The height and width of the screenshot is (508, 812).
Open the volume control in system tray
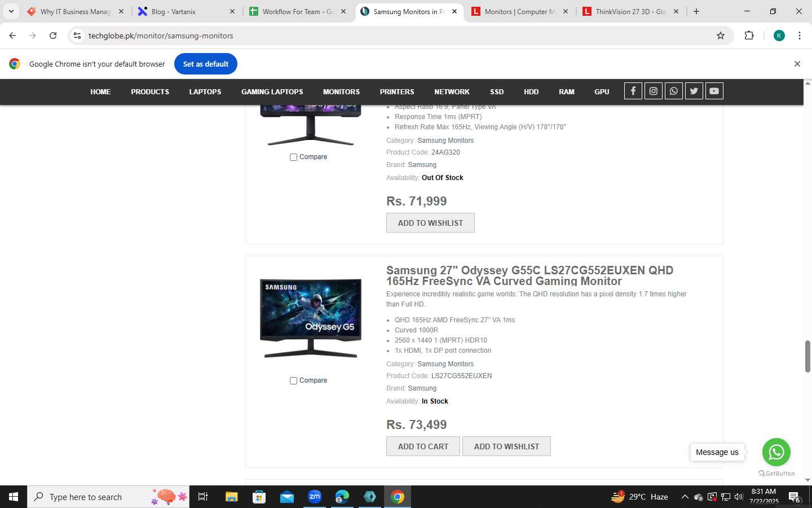(739, 497)
